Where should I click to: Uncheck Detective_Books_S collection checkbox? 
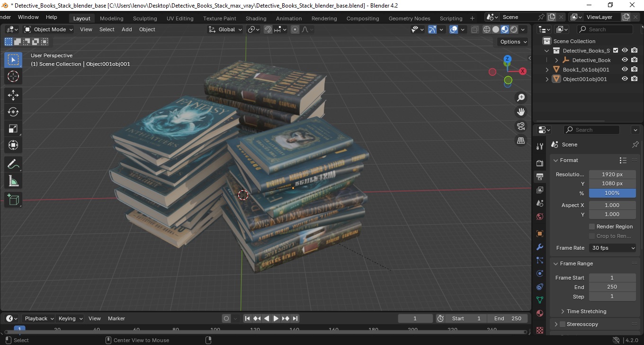point(616,51)
